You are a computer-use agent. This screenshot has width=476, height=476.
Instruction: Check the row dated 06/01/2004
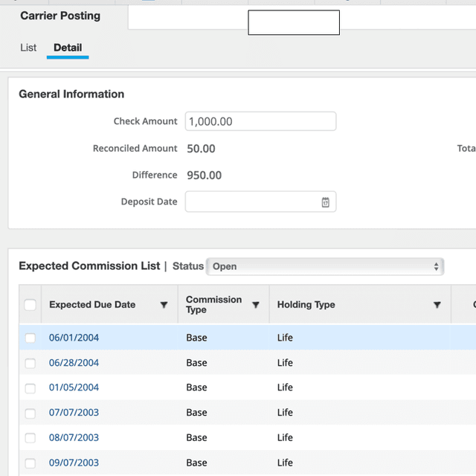(x=30, y=338)
